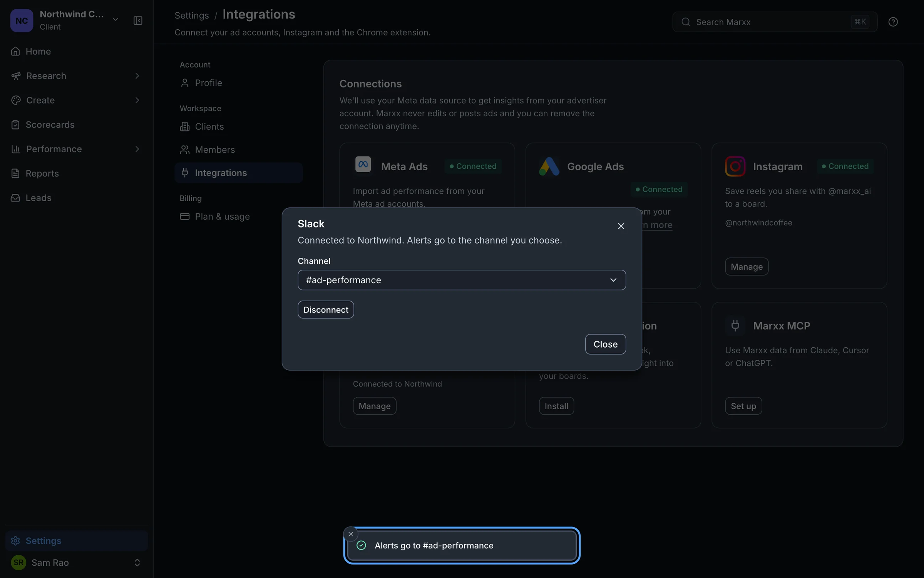
Task: Click the Google Ads logo icon
Action: click(x=549, y=166)
